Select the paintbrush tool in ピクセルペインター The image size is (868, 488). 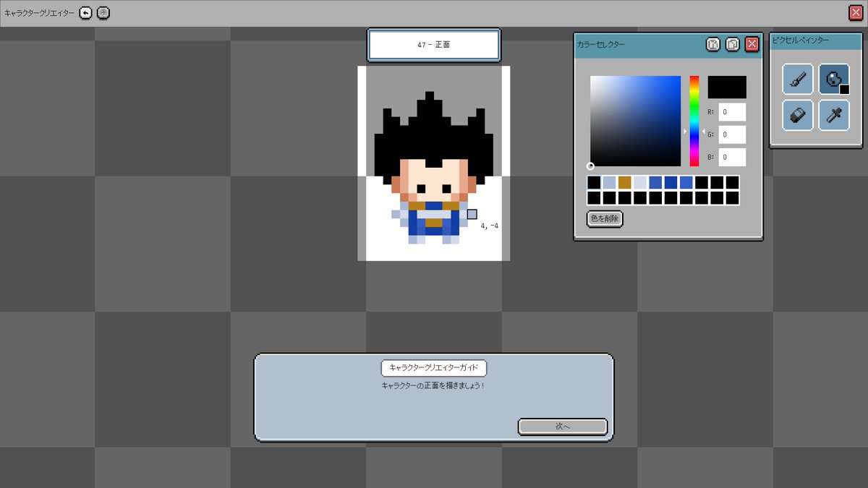(798, 79)
